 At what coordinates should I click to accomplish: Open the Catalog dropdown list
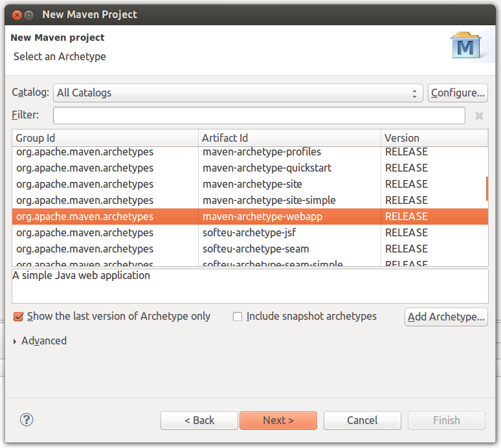tap(238, 93)
